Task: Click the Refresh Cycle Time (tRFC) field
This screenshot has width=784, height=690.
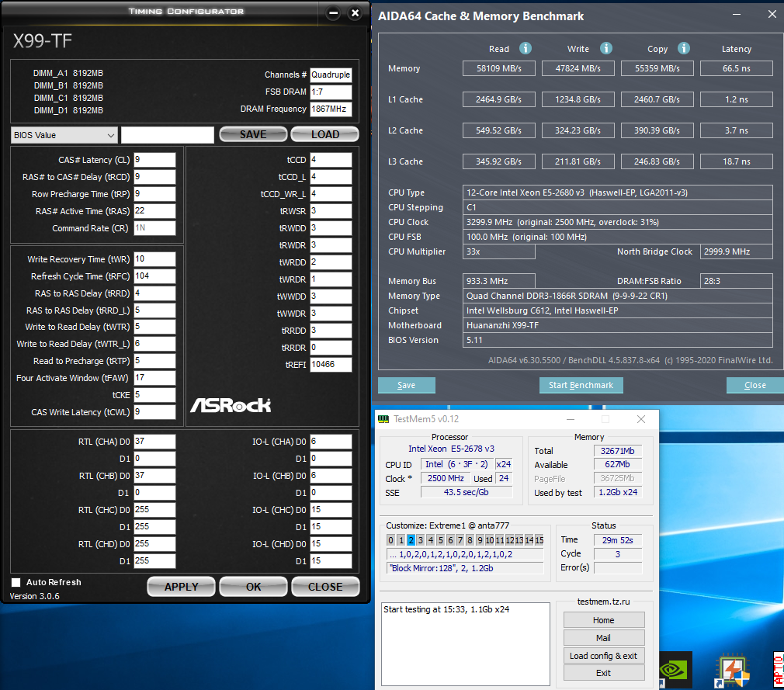Action: pos(154,276)
